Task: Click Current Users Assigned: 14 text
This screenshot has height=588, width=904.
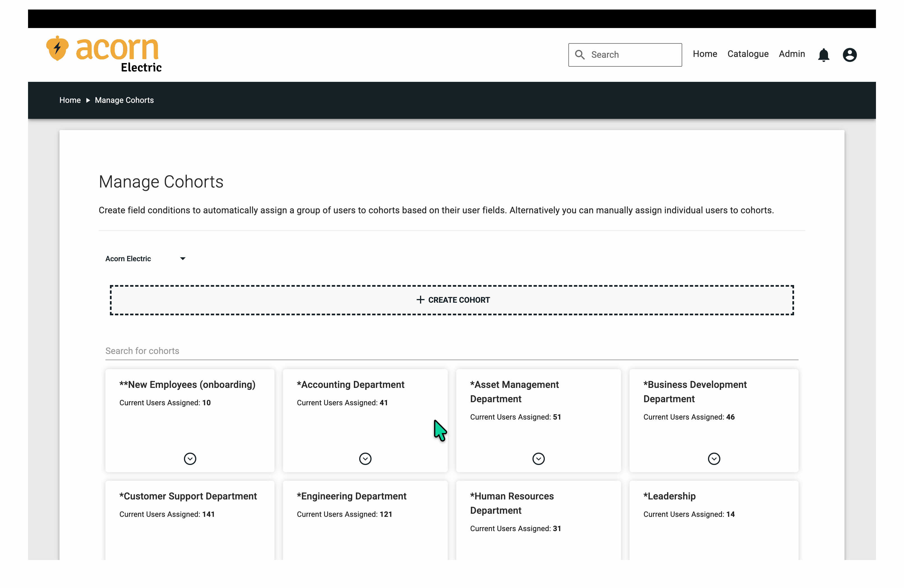Action: [x=689, y=514]
